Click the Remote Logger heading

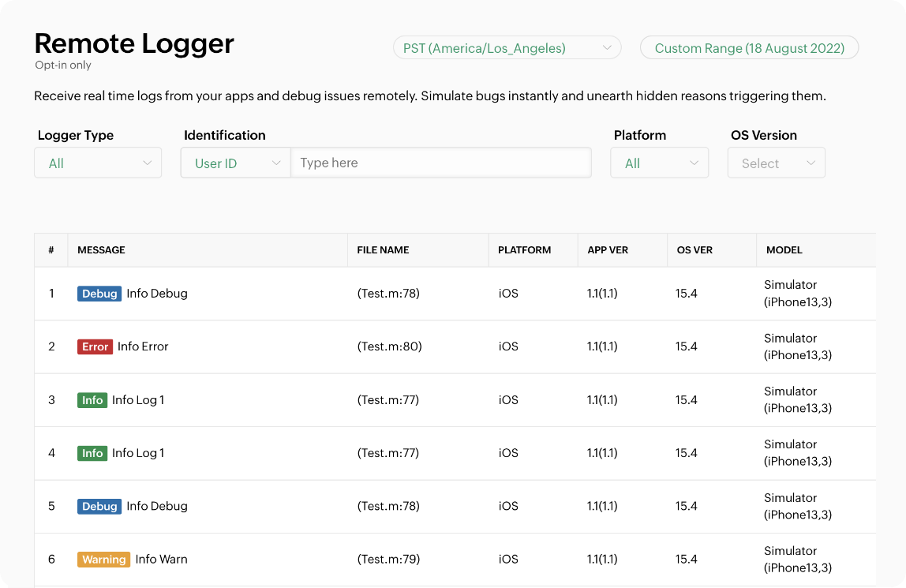click(x=134, y=43)
